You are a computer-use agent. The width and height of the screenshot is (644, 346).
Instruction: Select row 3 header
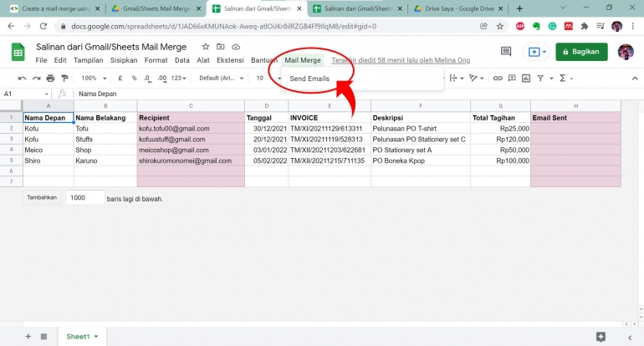click(x=11, y=139)
